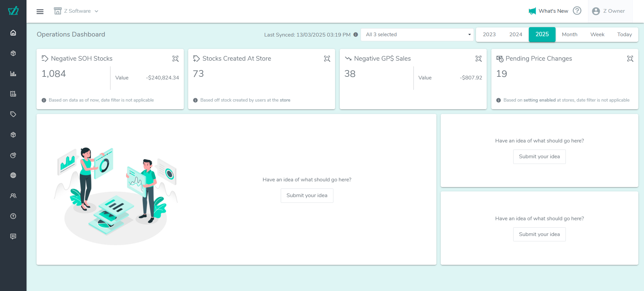The width and height of the screenshot is (644, 291).
Task: Click the Last Synced info icon
Action: [x=356, y=35]
